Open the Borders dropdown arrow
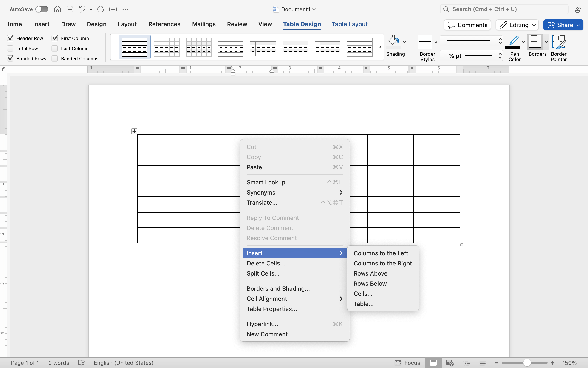This screenshot has width=588, height=368. point(546,42)
